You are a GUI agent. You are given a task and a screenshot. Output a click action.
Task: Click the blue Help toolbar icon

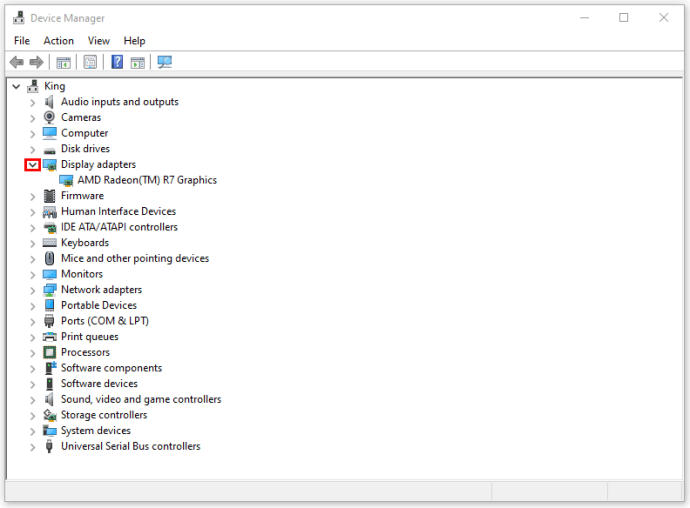117,62
